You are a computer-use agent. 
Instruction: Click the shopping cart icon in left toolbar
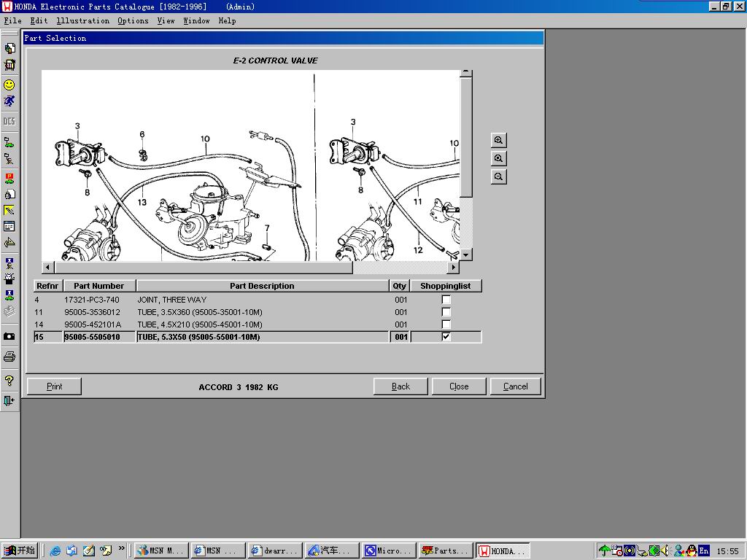pos(9,65)
